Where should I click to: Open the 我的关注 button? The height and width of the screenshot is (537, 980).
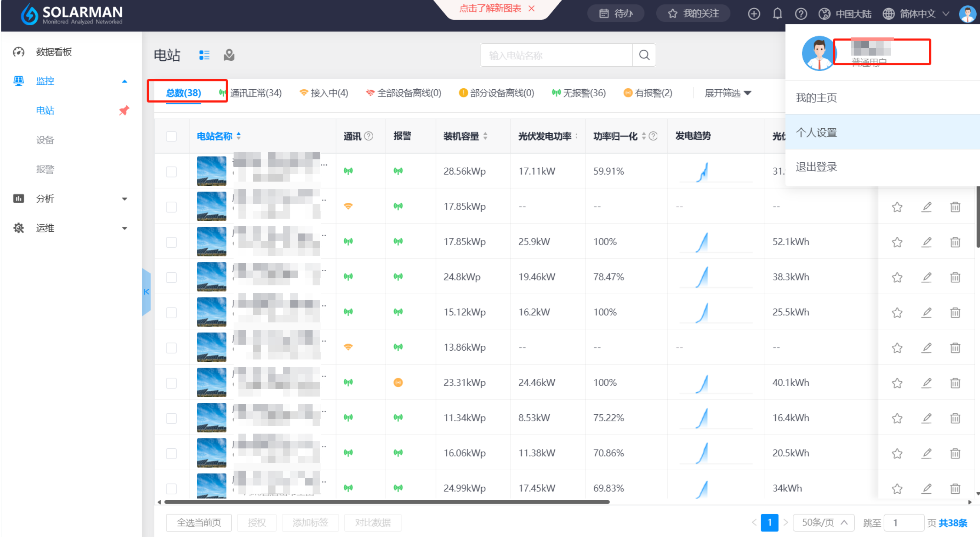(x=693, y=14)
